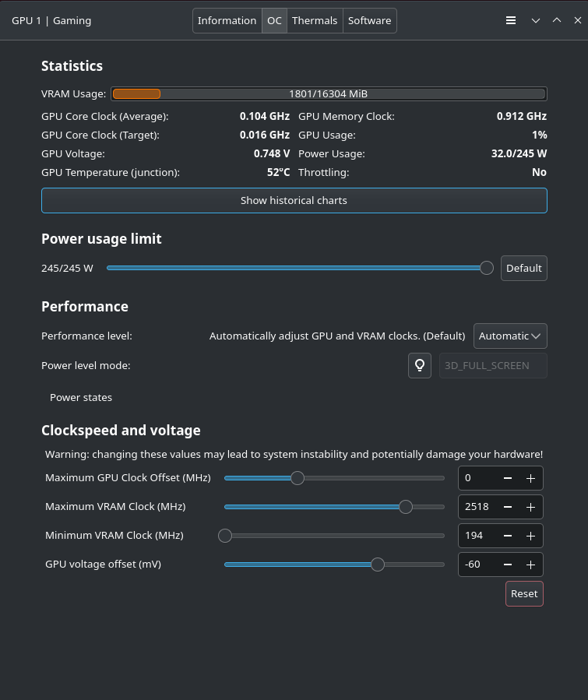Viewport: 588px width, 700px height.
Task: Raise GPU voltage offset with plus button
Action: point(530,565)
